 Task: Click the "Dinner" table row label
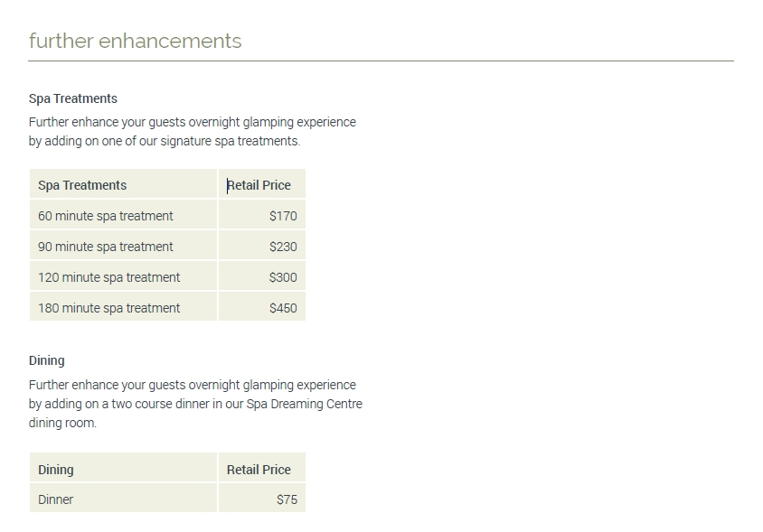(x=56, y=499)
